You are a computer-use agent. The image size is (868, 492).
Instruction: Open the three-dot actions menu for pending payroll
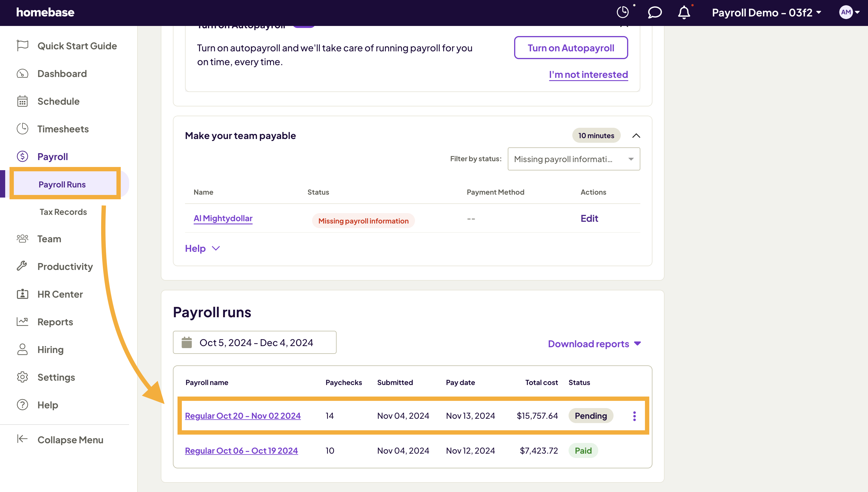point(634,416)
